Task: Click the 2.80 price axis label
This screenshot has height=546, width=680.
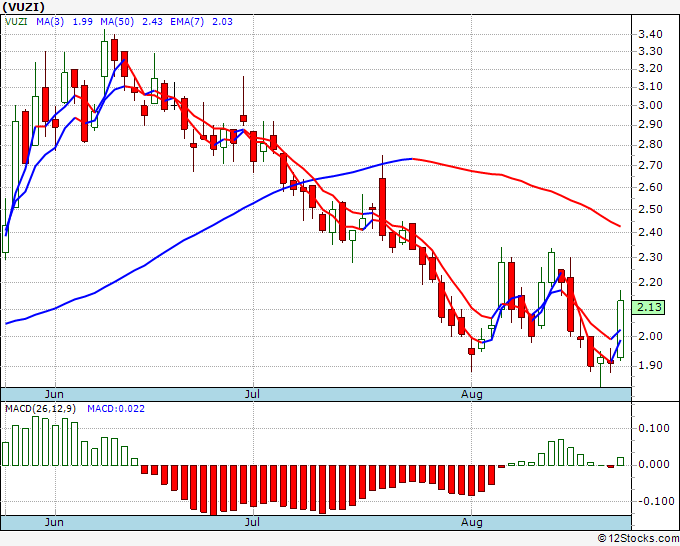Action: (650, 144)
